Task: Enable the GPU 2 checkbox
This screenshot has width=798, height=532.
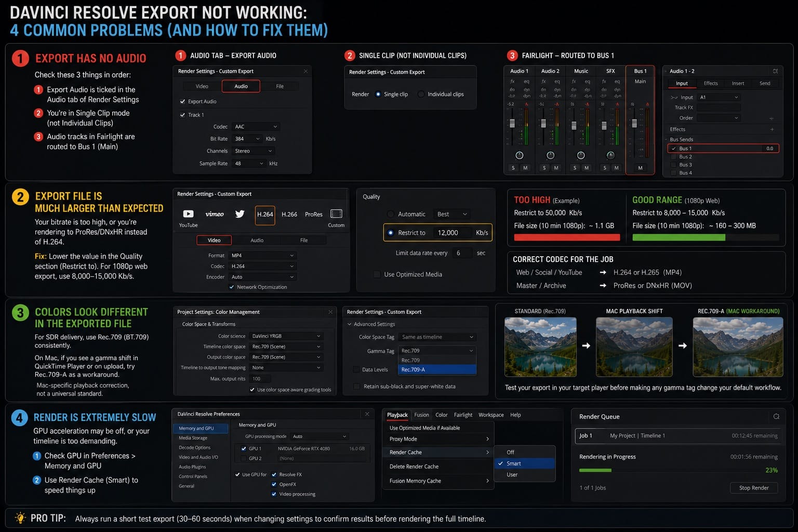Action: [243, 458]
